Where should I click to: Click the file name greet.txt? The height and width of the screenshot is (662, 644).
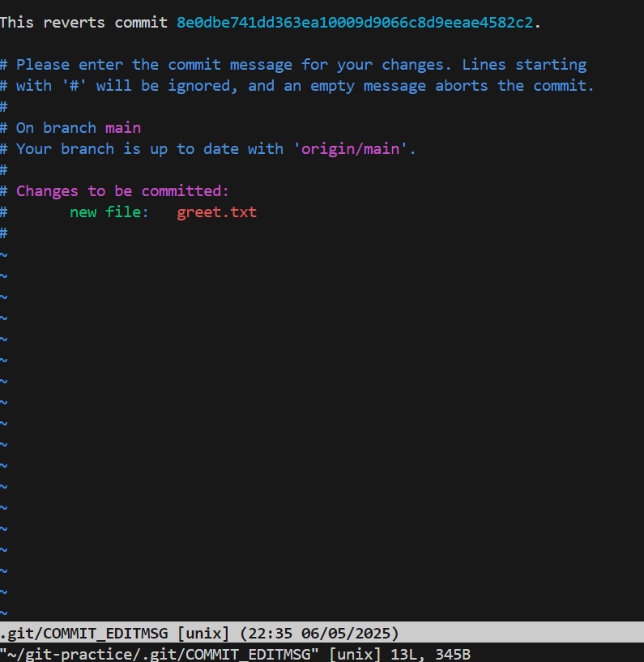click(x=216, y=212)
